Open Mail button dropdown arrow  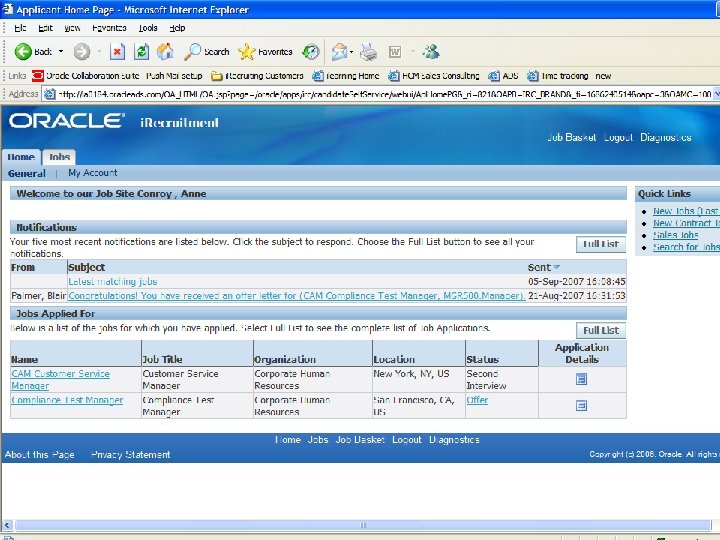(x=351, y=51)
